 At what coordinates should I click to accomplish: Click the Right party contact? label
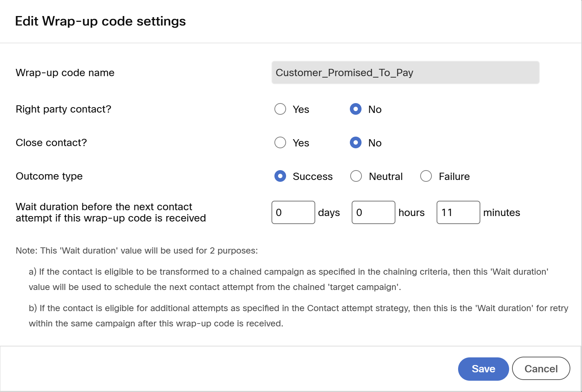click(63, 109)
